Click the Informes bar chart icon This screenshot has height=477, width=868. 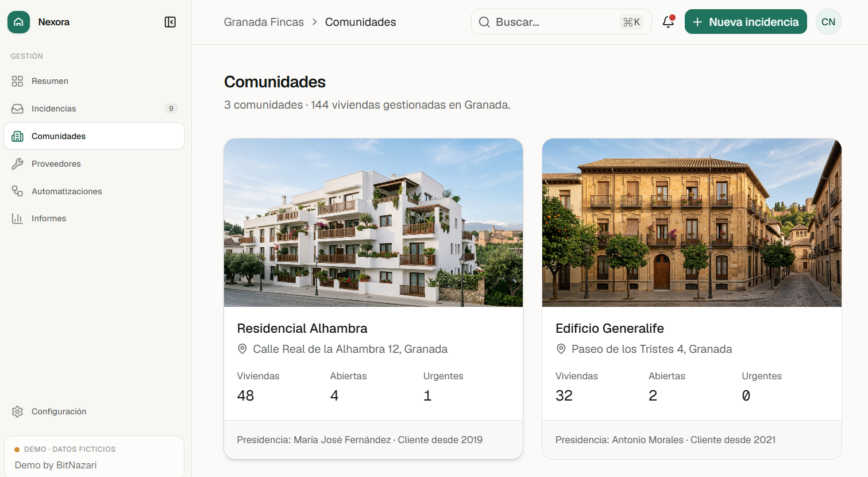tap(17, 218)
